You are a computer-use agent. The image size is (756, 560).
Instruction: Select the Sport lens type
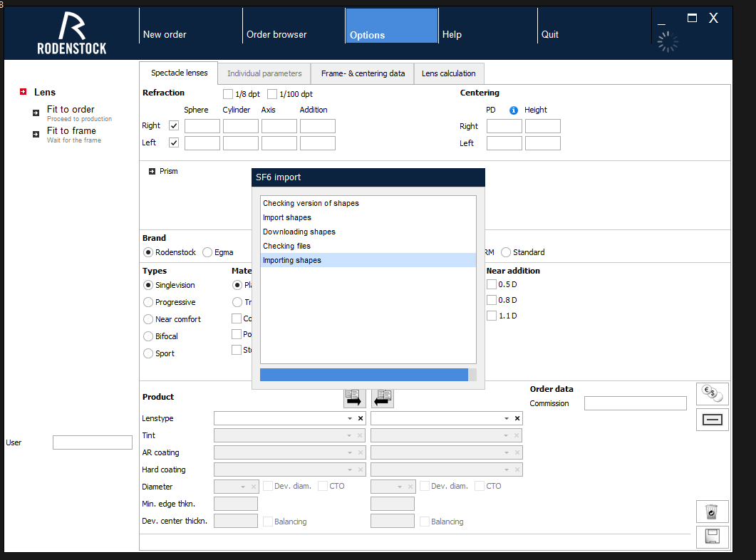(148, 353)
